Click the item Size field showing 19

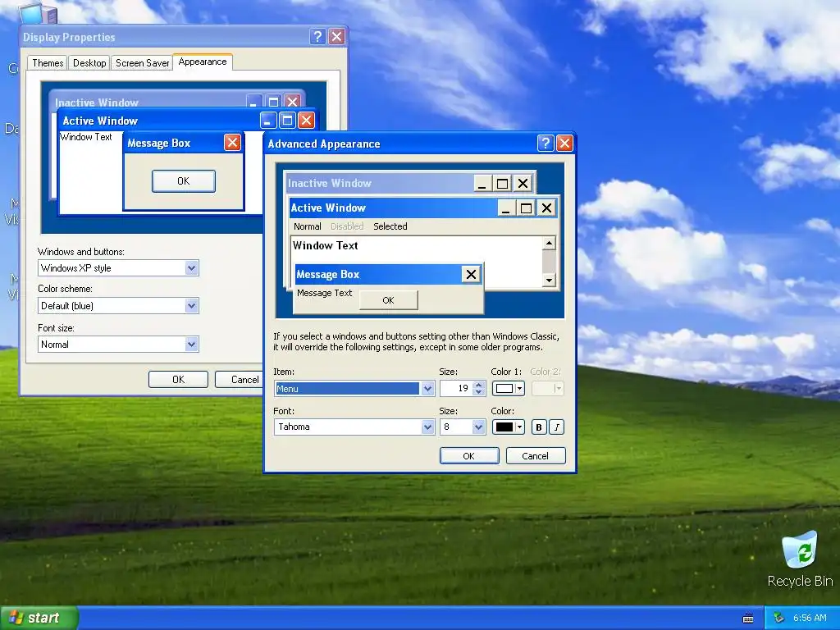pyautogui.click(x=456, y=388)
